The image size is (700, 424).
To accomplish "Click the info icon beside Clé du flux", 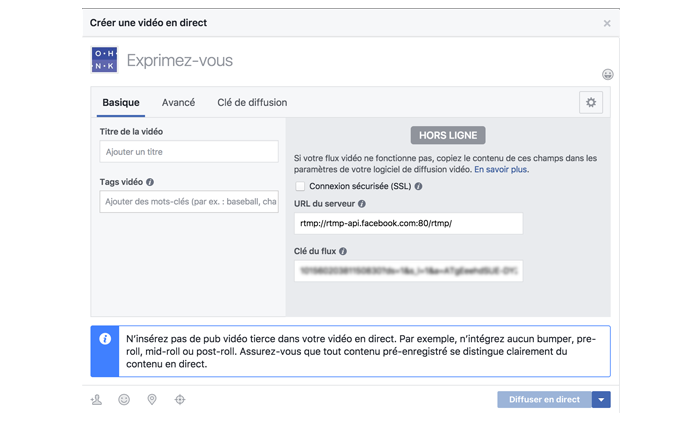I will click(343, 252).
